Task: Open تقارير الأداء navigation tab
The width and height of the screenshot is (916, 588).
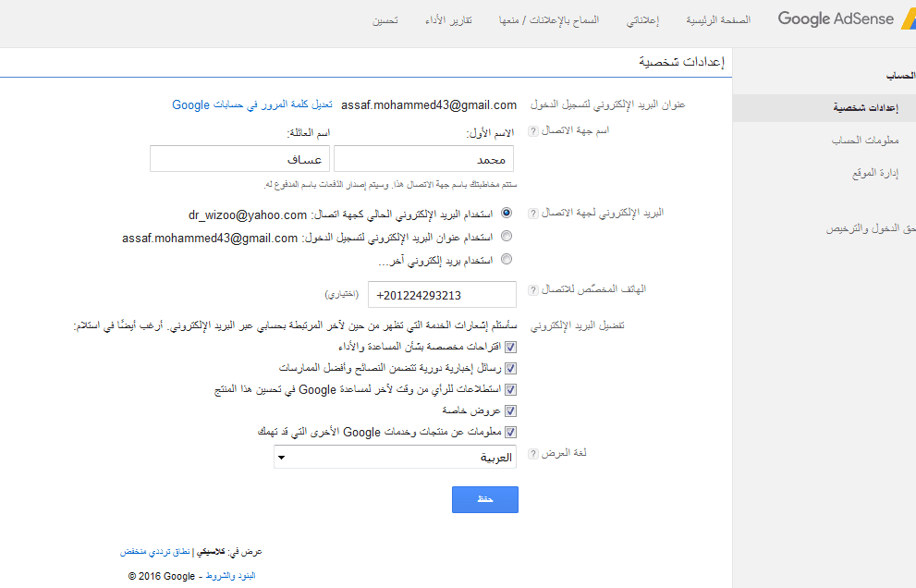Action: click(x=448, y=19)
